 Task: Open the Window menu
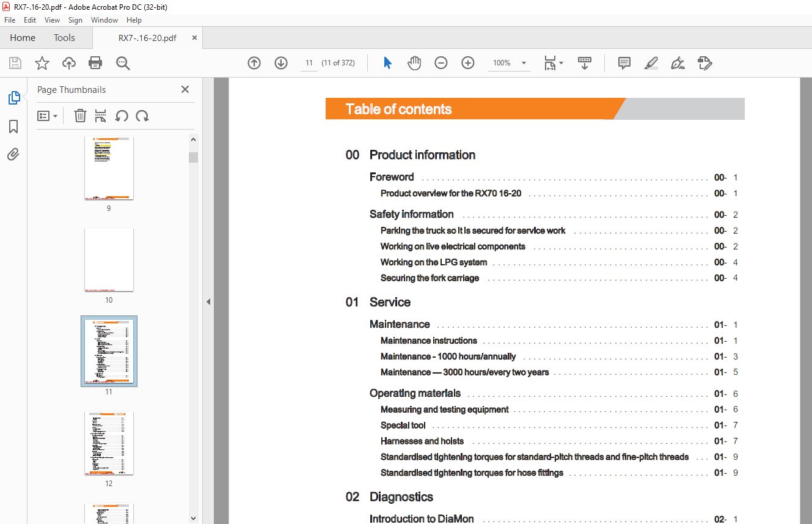(104, 20)
